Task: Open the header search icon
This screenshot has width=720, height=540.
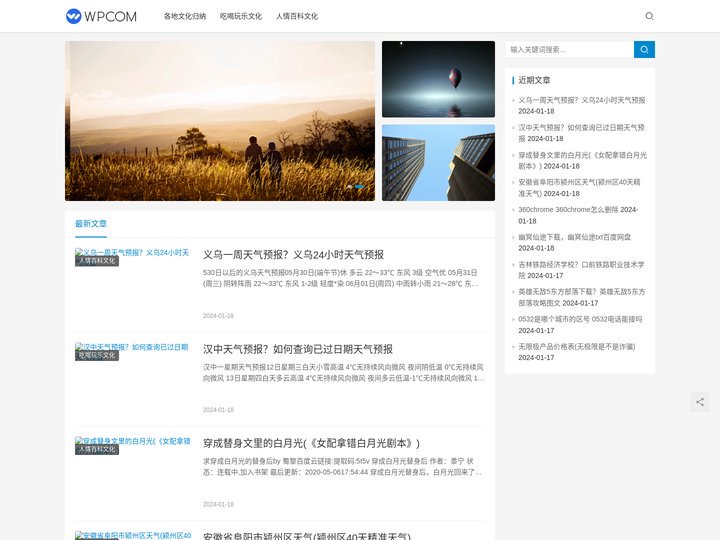Action: coord(649,16)
